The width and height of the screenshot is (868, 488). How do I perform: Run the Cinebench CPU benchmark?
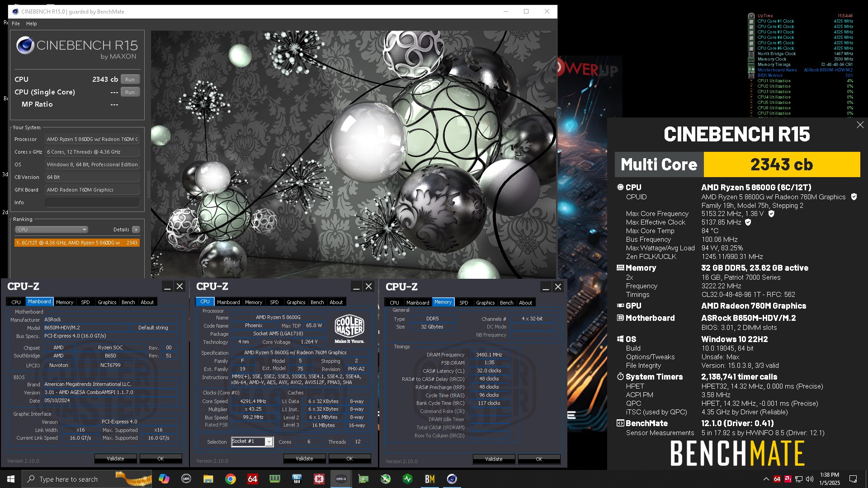tap(130, 80)
